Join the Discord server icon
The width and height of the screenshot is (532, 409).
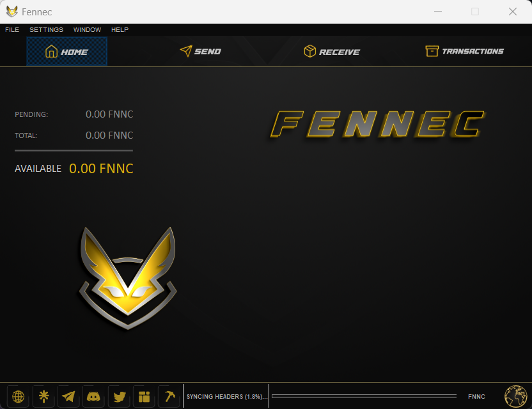tap(94, 396)
